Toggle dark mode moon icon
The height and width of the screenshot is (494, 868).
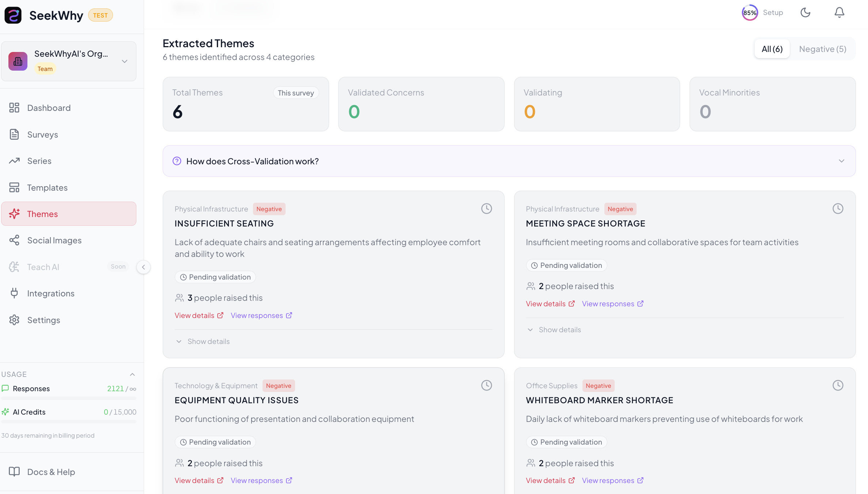805,13
